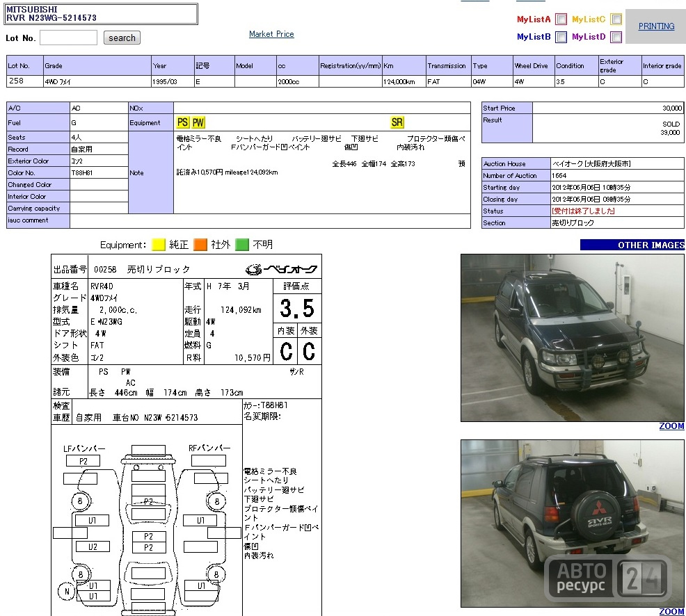Click the Transmission header cell

449,65
